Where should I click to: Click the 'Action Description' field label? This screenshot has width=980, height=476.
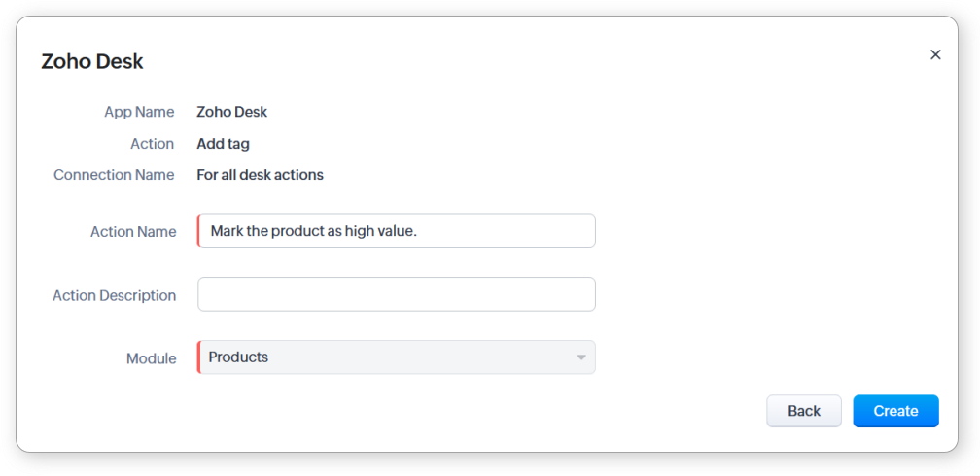point(114,295)
